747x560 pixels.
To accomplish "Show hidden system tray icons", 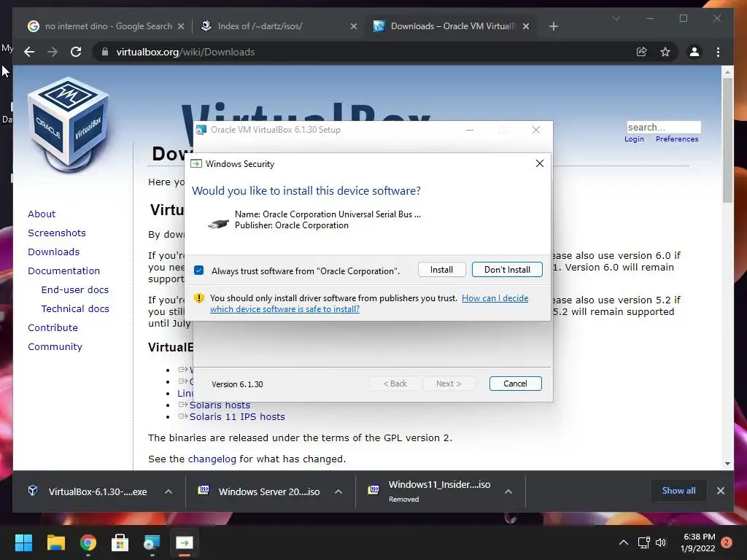I will 624,542.
